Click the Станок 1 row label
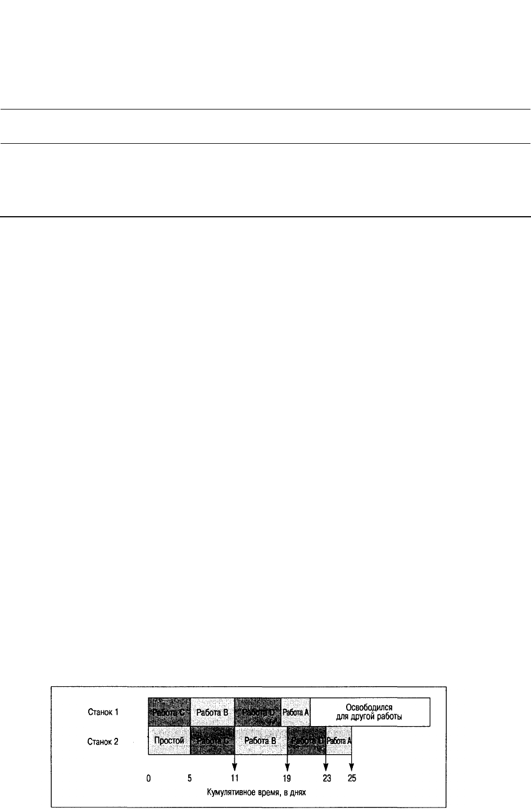The image size is (531, 812). [102, 712]
